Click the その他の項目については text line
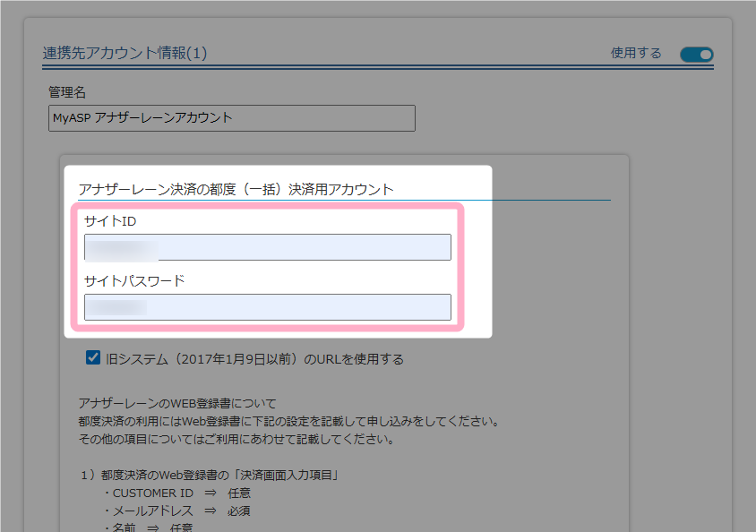This screenshot has height=532, width=756. pyautogui.click(x=236, y=440)
